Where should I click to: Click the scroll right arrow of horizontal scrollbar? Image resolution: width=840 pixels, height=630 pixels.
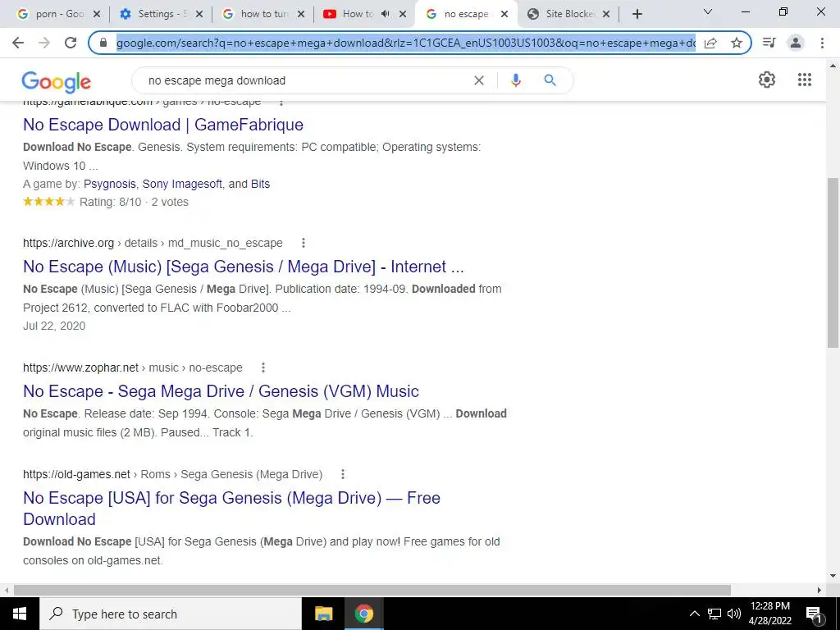(x=819, y=590)
